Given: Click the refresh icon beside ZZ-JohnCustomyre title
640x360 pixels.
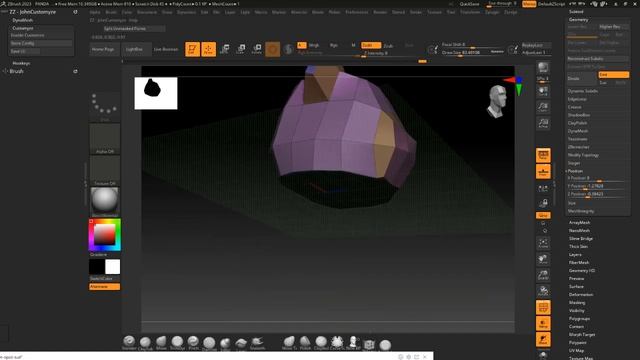Looking at the screenshot, I should (x=75, y=12).
